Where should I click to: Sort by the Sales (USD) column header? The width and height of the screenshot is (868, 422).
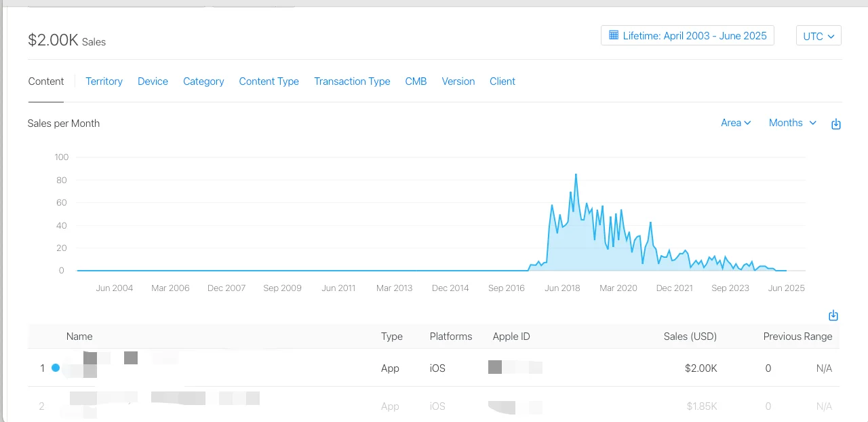click(x=690, y=337)
